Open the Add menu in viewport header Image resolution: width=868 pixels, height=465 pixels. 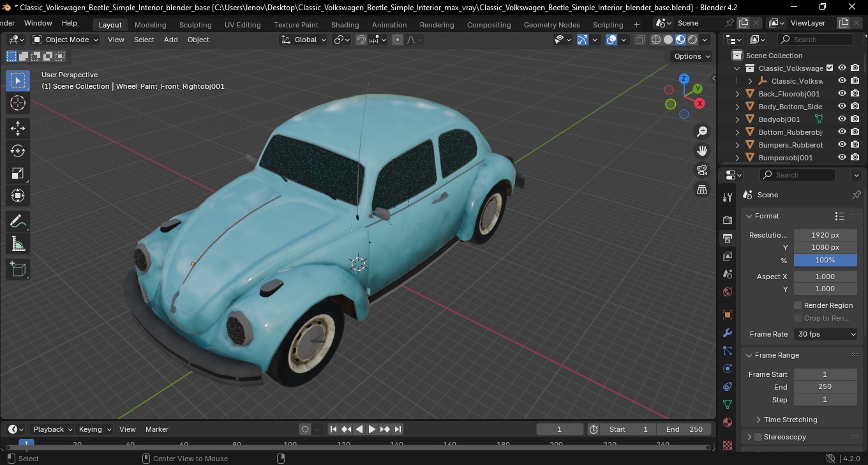pos(171,40)
